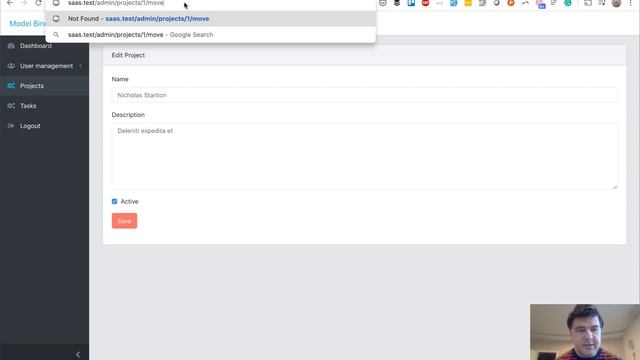Click the Save button
Image resolution: width=640 pixels, height=360 pixels.
(x=124, y=221)
